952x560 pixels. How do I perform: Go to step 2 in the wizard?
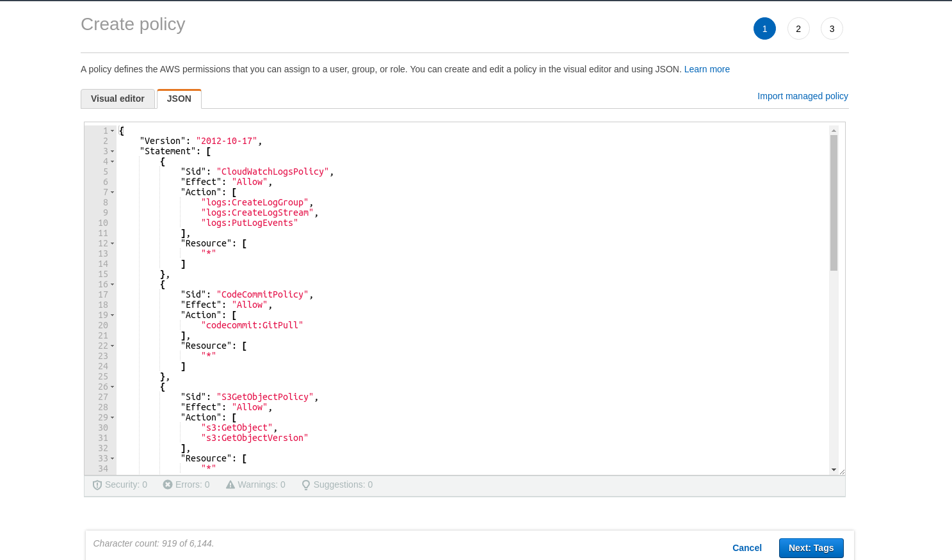[x=798, y=29]
